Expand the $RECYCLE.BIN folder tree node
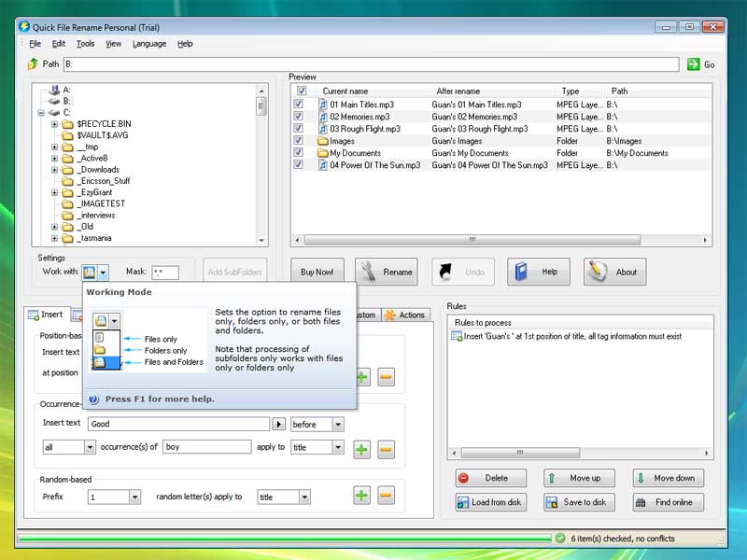 pyautogui.click(x=54, y=124)
